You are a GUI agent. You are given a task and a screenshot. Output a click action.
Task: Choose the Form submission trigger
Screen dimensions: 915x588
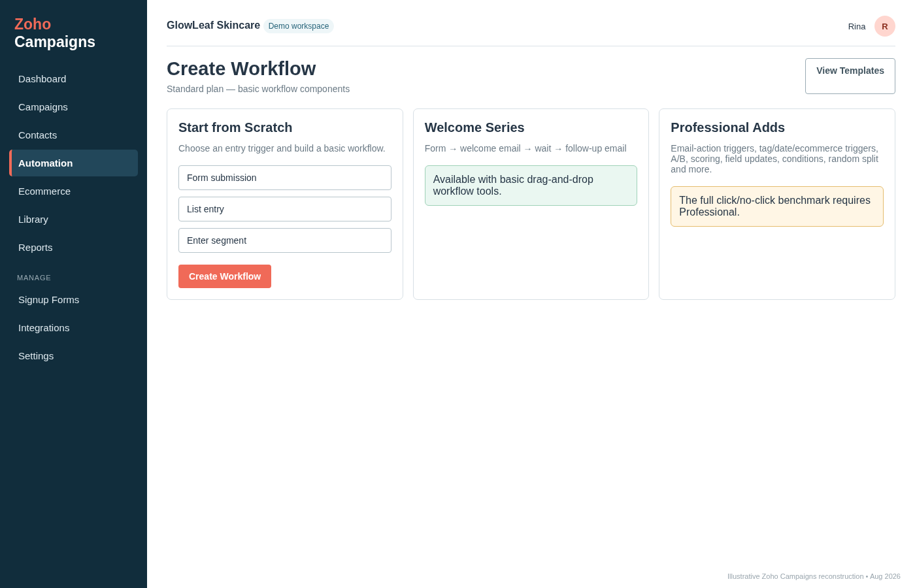[285, 178]
